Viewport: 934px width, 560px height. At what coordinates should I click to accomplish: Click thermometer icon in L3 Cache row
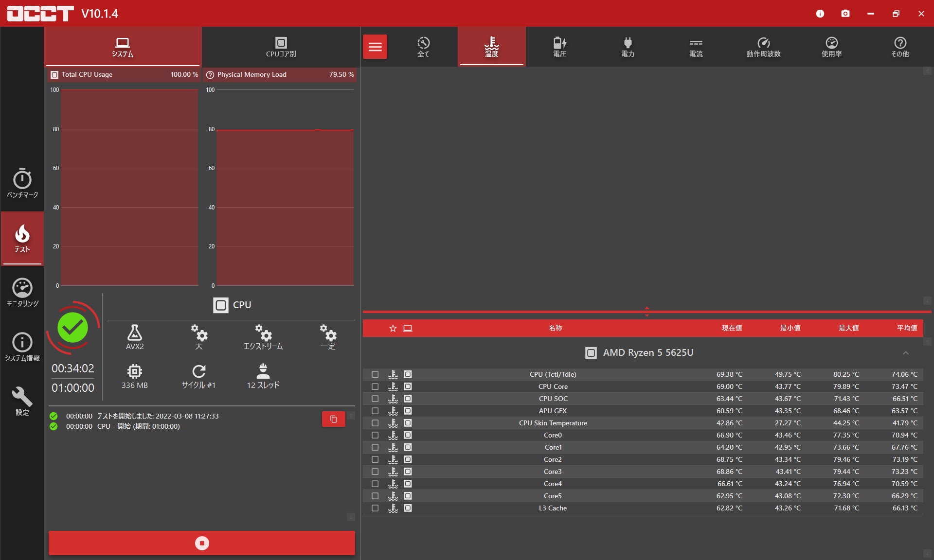click(393, 508)
